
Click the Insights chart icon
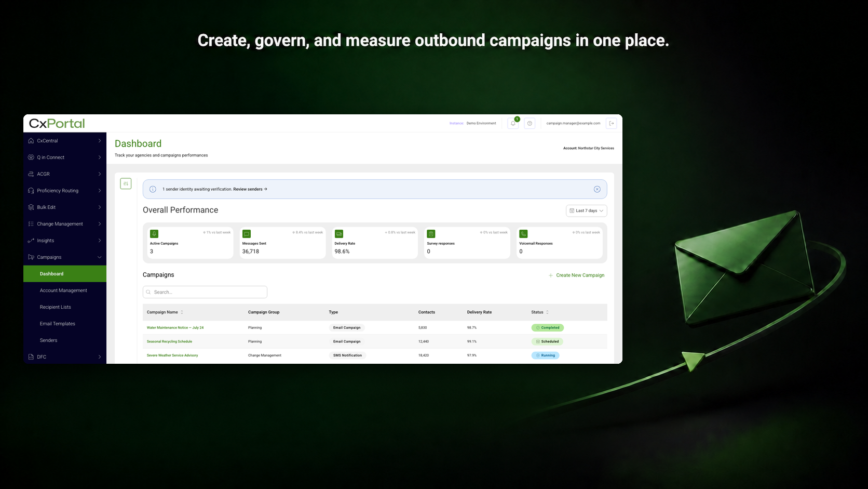coord(31,241)
